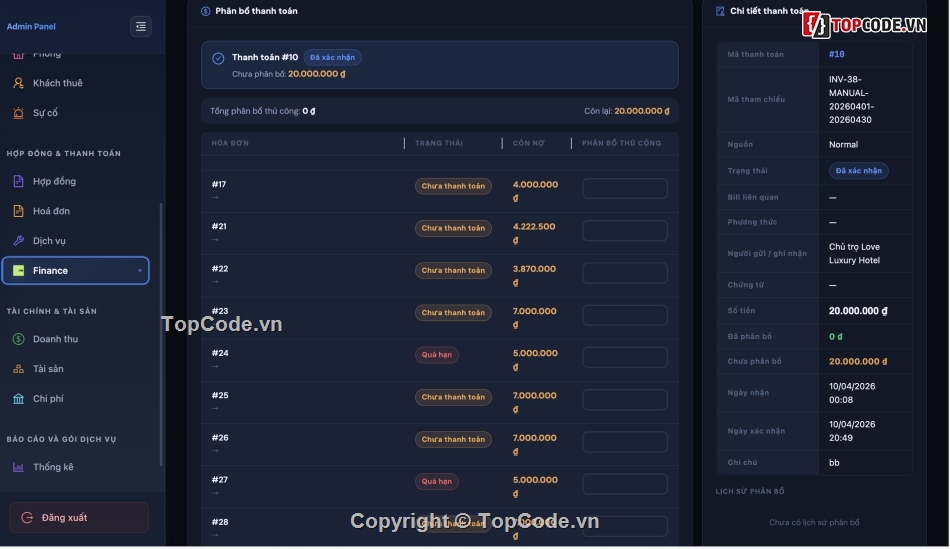This screenshot has height=549, width=950.
Task: Click the Chi tiết thanh toán panel icon
Action: coord(720,12)
